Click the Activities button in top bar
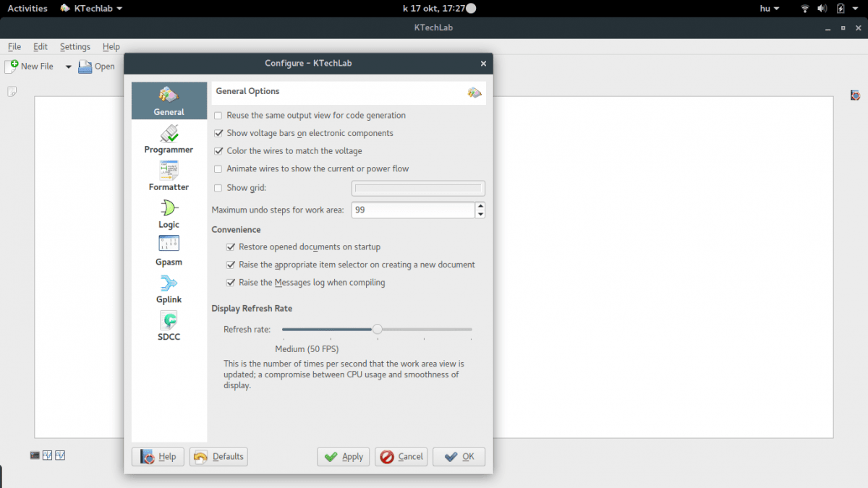Screen dimensions: 868x488 [x=27, y=9]
